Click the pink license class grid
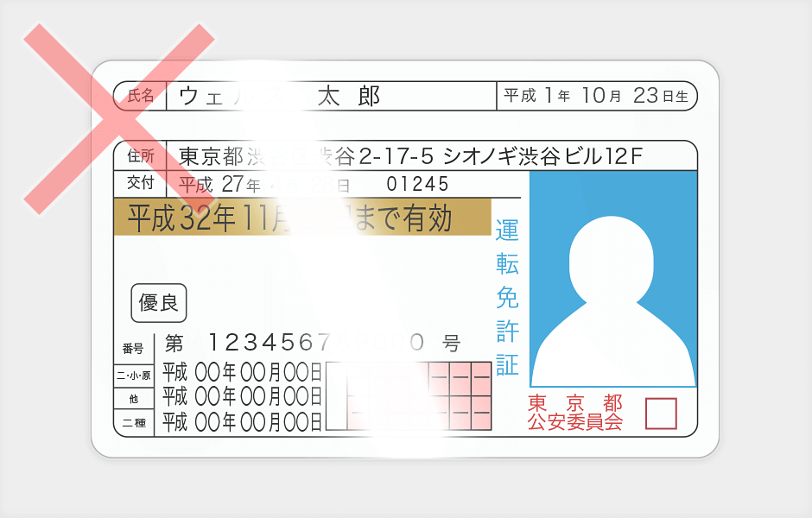This screenshot has width=812, height=518. 458,397
